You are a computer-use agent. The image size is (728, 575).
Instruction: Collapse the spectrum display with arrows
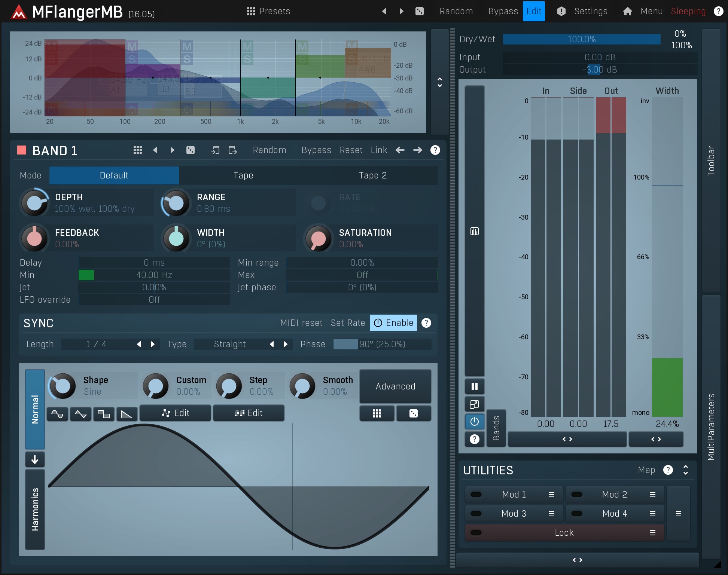[440, 82]
